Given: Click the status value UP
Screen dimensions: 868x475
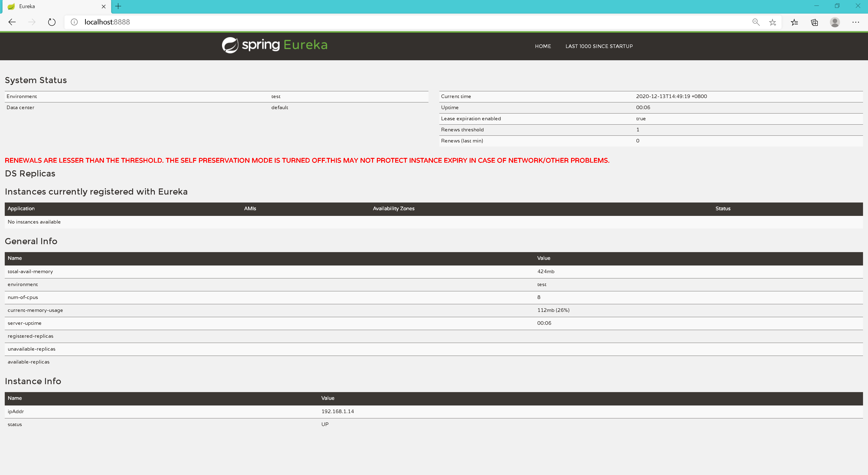Looking at the screenshot, I should click(325, 424).
